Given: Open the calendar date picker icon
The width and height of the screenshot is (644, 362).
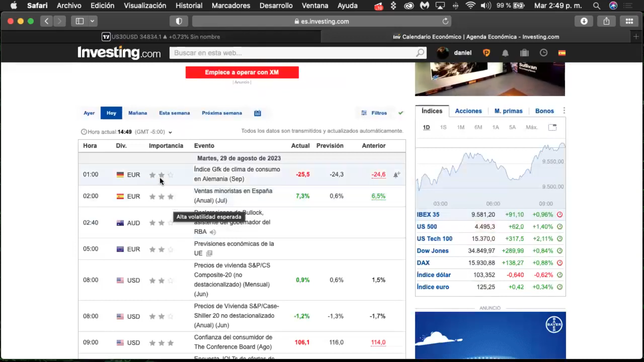Looking at the screenshot, I should 257,113.
